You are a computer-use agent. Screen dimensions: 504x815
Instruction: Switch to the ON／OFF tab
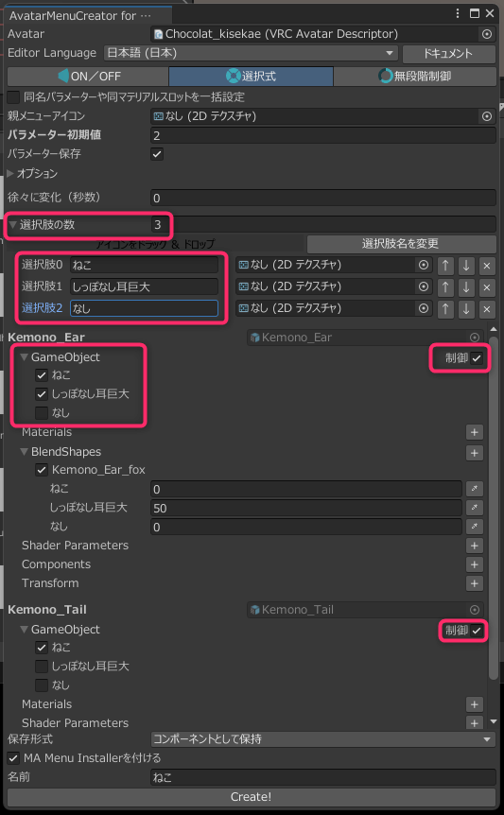pyautogui.click(x=88, y=77)
